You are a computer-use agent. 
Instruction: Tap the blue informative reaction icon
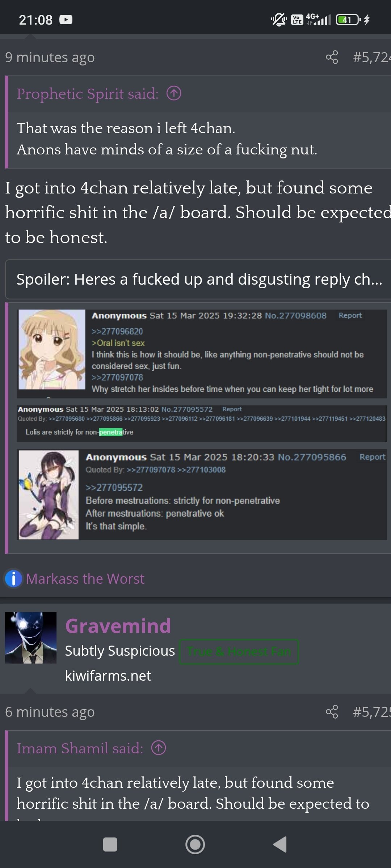click(14, 579)
